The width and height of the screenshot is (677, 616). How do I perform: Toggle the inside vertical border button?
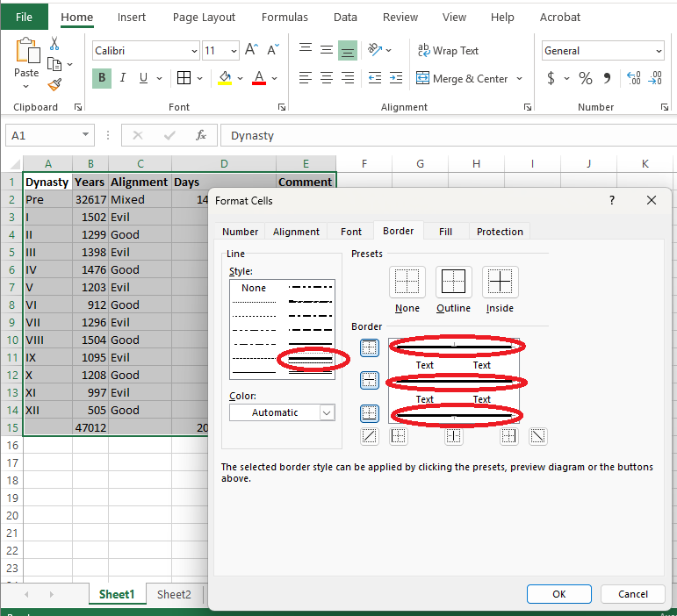pos(454,436)
